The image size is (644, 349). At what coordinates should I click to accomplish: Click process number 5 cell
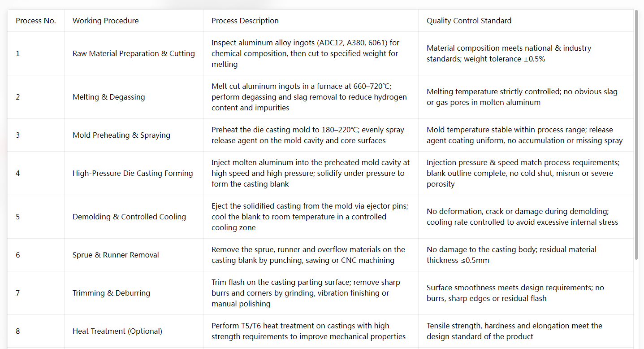pyautogui.click(x=36, y=217)
